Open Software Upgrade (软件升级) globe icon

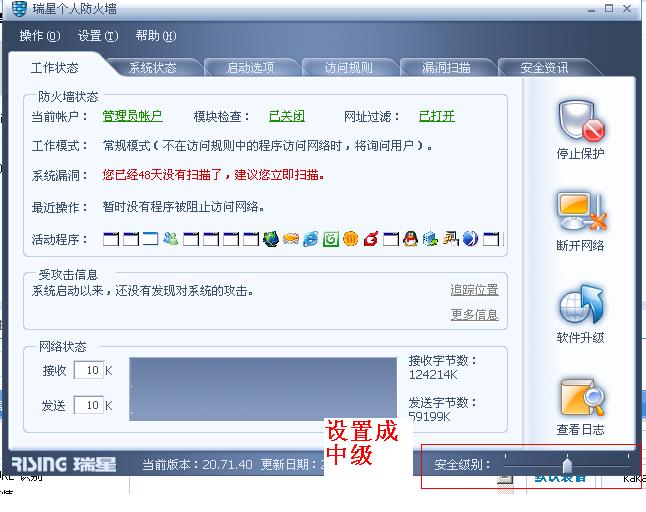click(581, 304)
